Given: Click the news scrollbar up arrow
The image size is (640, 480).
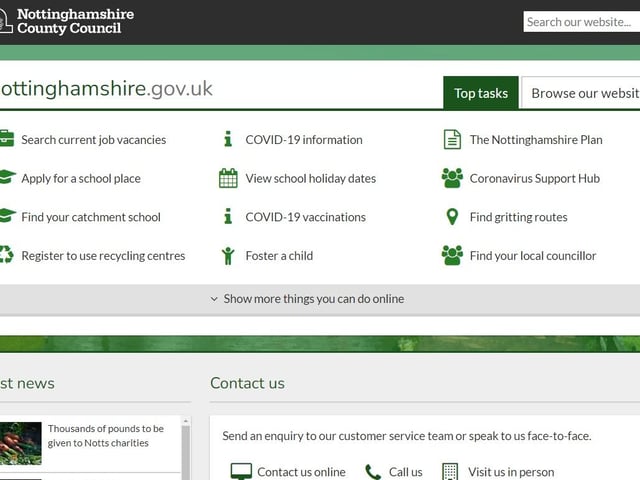Looking at the screenshot, I should click(x=186, y=420).
